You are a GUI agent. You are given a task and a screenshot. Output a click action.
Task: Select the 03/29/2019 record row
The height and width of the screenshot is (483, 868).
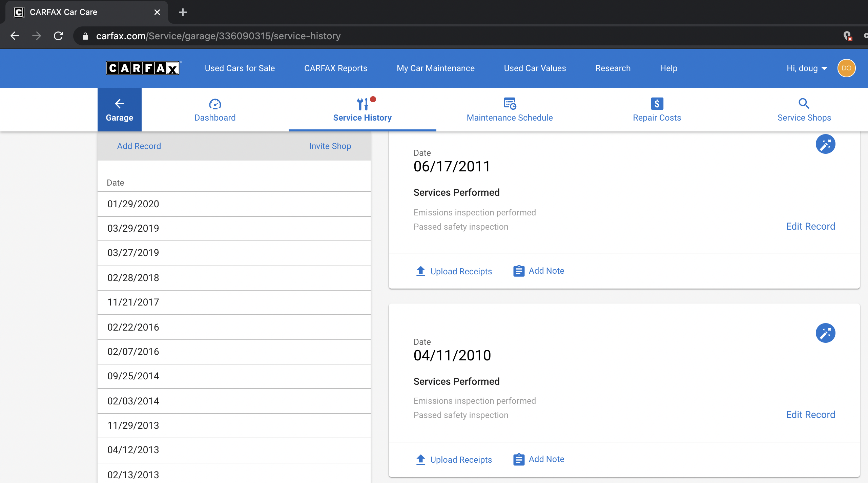click(234, 228)
